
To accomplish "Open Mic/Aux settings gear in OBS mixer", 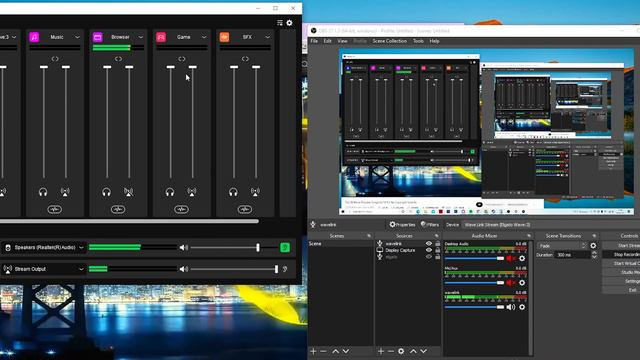I will tap(522, 283).
